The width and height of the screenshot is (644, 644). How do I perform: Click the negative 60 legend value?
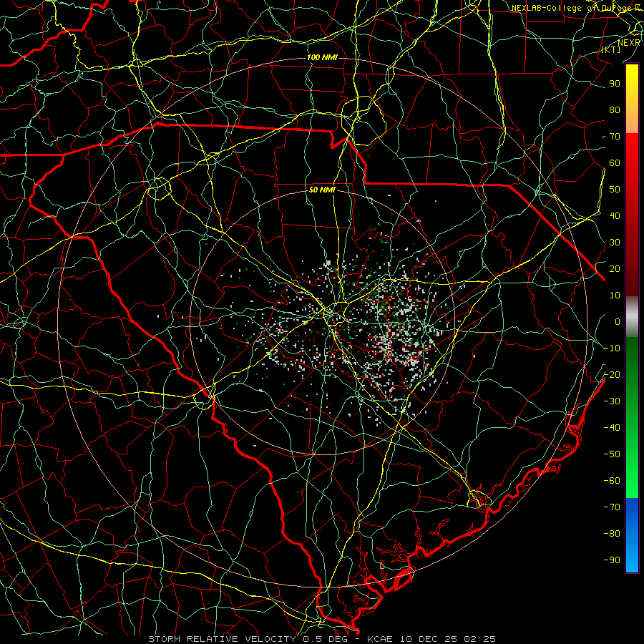[x=612, y=481]
